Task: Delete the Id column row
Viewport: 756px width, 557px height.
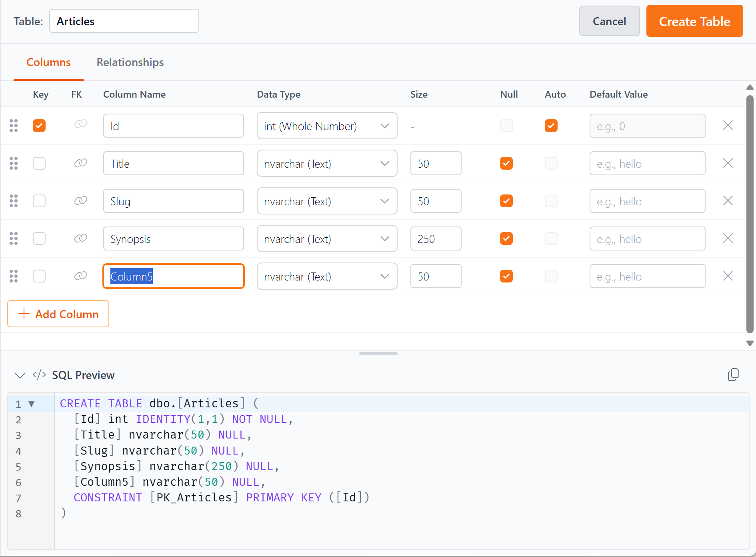Action: [728, 126]
